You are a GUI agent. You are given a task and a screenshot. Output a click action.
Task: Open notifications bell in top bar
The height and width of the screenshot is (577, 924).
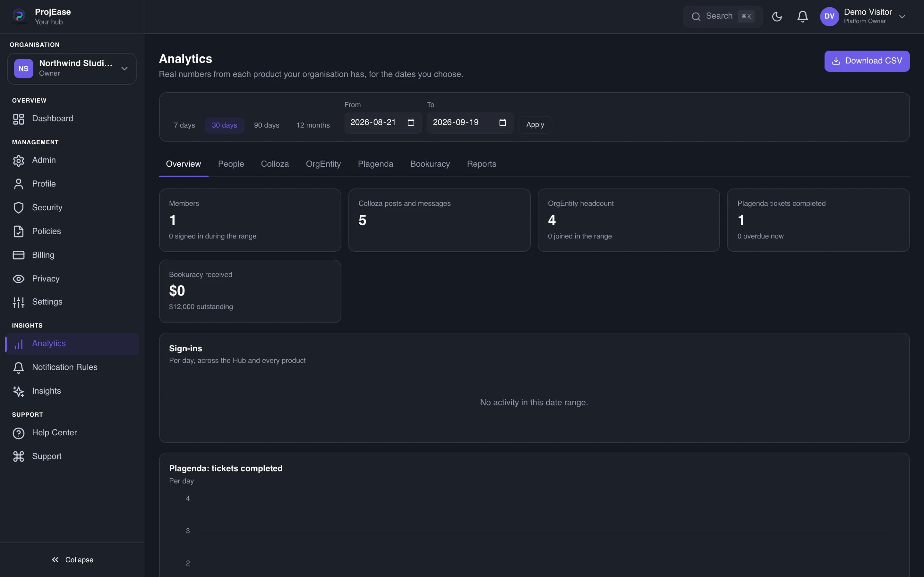pos(803,16)
